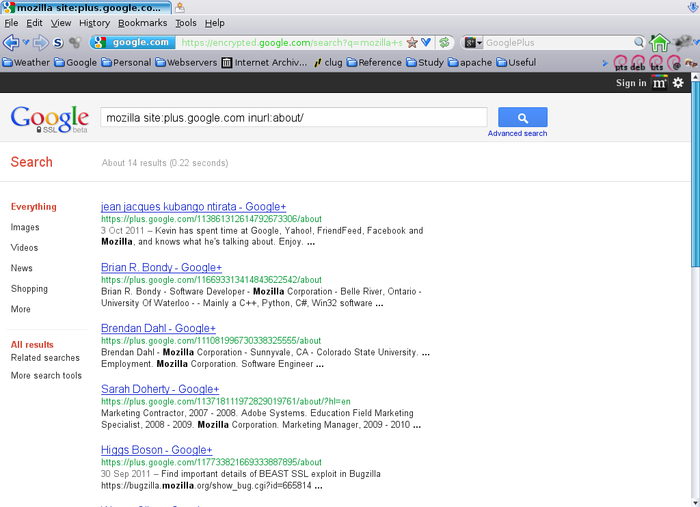Open the Personal bookmarks folder
Screen dimensions: 700x507
coord(126,62)
